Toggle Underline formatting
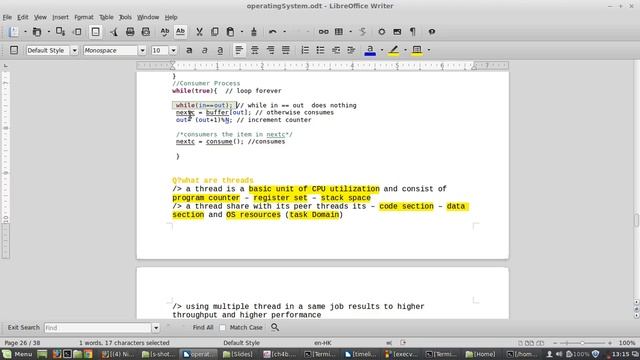The image size is (640, 360). point(220,50)
